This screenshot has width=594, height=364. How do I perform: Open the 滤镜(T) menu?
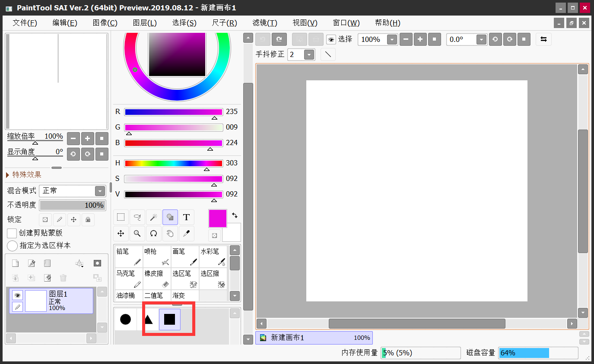point(265,23)
